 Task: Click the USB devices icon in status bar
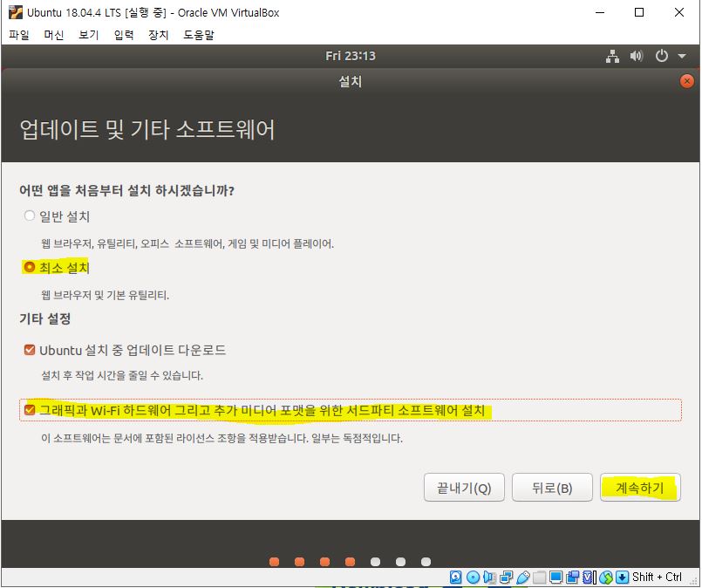point(523,578)
